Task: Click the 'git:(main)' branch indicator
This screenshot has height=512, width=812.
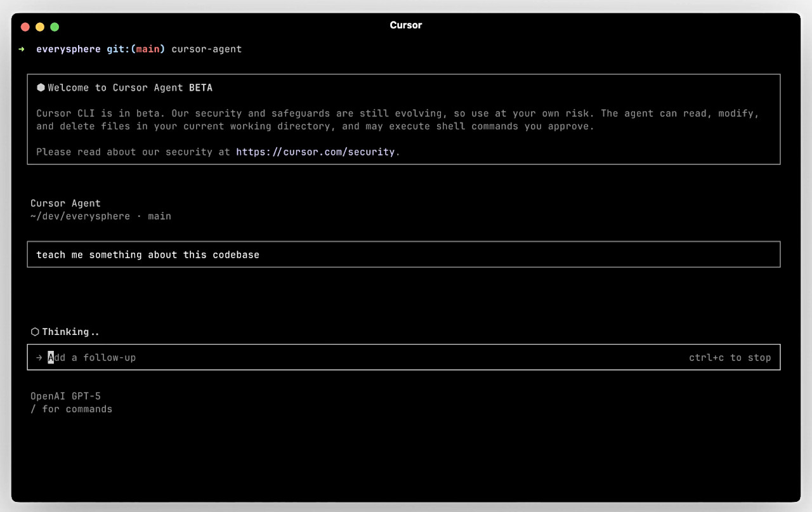Action: (x=135, y=49)
